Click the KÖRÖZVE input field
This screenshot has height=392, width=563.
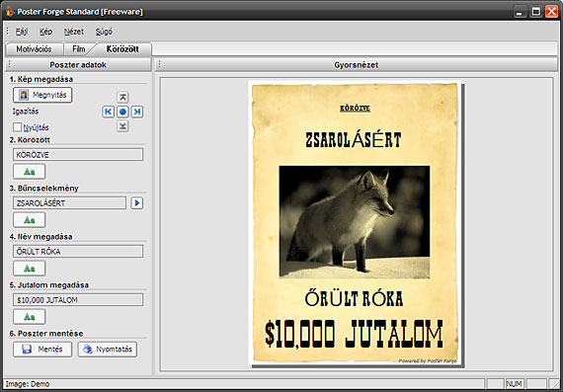pyautogui.click(x=78, y=155)
